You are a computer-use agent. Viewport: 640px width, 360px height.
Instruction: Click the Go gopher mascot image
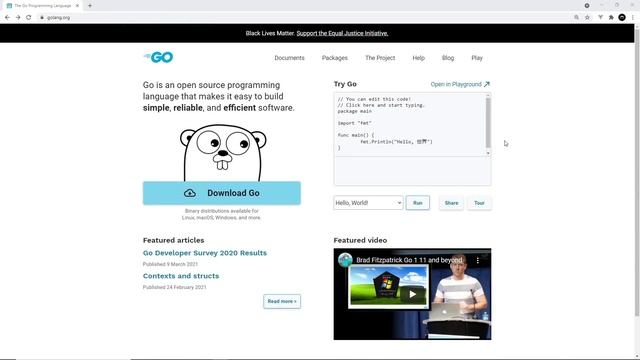[223, 153]
